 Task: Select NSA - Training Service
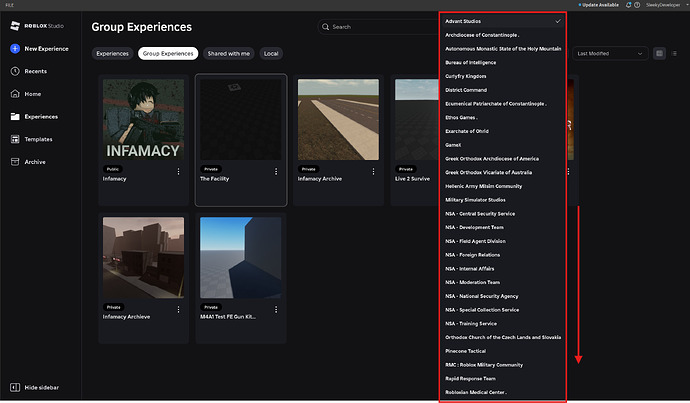tap(503, 323)
